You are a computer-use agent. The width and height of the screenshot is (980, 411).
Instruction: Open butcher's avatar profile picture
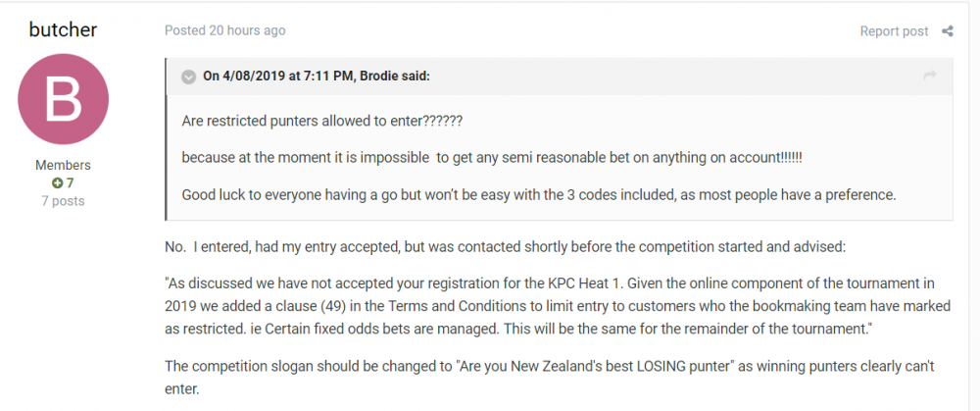[63, 99]
